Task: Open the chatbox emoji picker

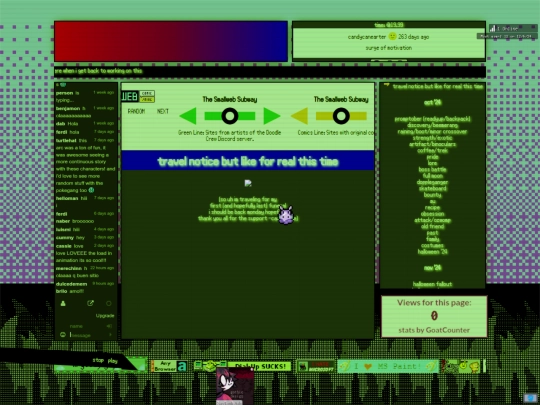Action: (x=63, y=334)
